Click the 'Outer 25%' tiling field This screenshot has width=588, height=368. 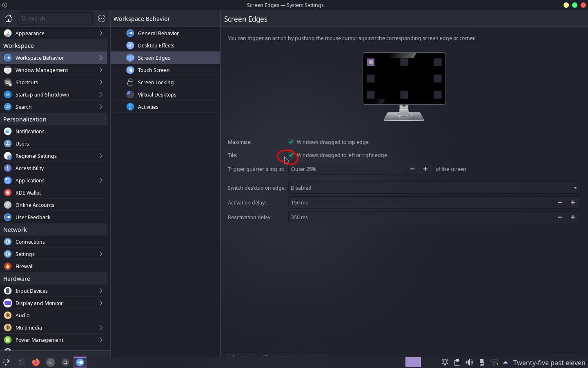[x=347, y=169]
